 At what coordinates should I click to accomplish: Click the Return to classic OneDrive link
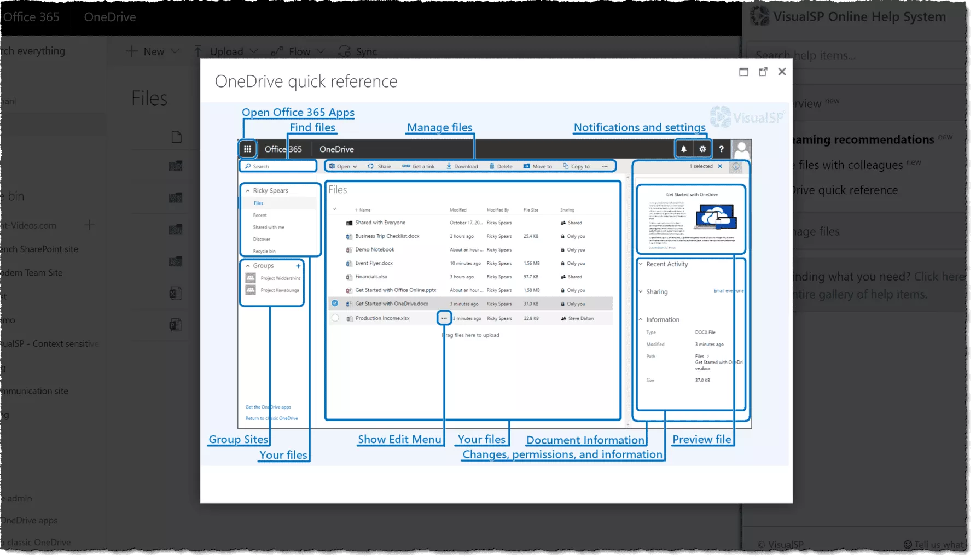click(271, 418)
